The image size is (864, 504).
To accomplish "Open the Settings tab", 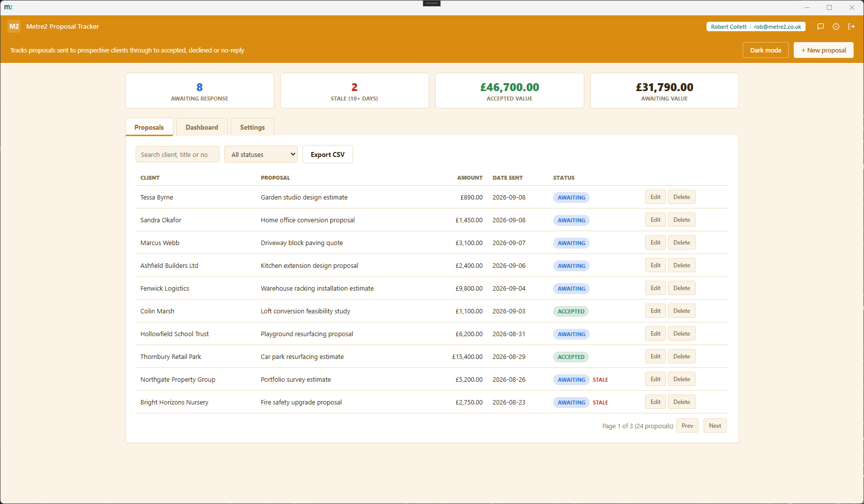I will [x=253, y=127].
